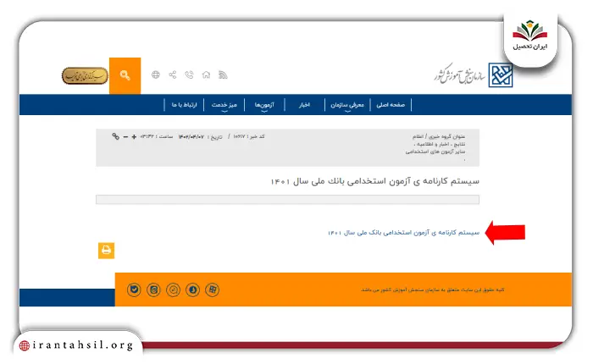Viewport: 593px width, 364px height.
Task: Click the تاریخ ۱۴۰۲/۰۴/۰۷ date text
Action: coord(201,136)
